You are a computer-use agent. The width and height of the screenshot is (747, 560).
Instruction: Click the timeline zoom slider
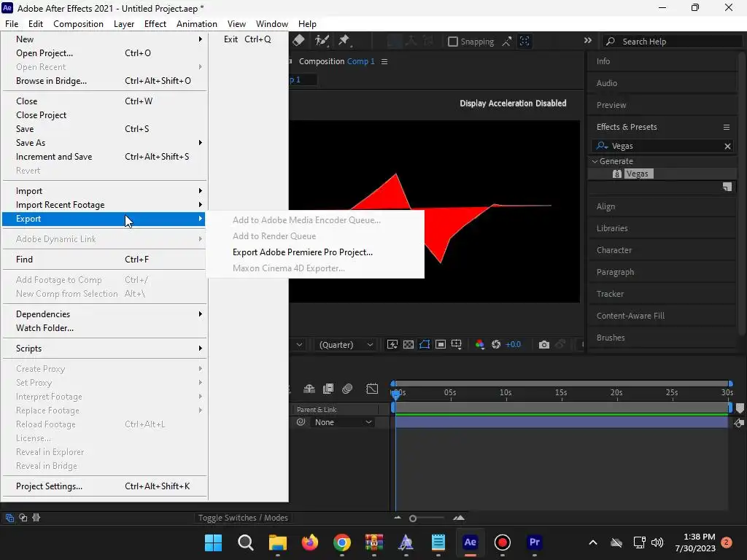(x=413, y=518)
